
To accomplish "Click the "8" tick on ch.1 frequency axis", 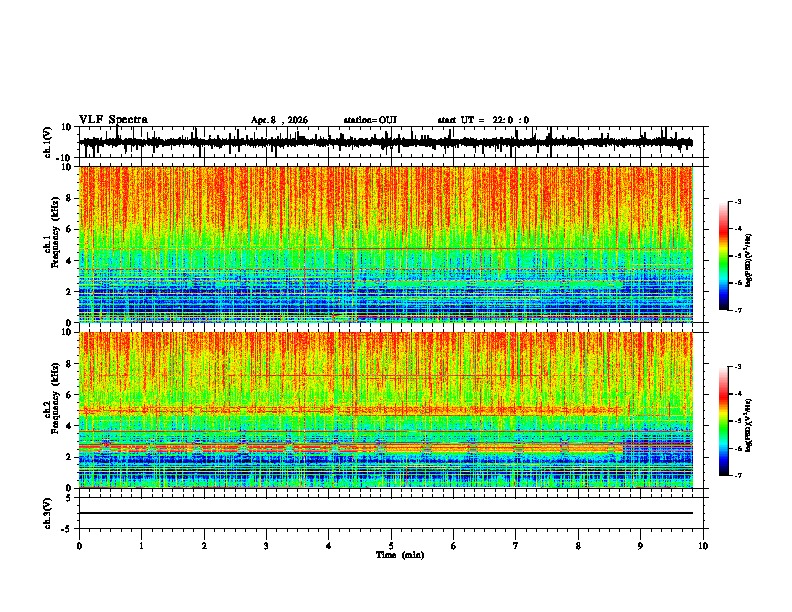I will click(x=69, y=198).
